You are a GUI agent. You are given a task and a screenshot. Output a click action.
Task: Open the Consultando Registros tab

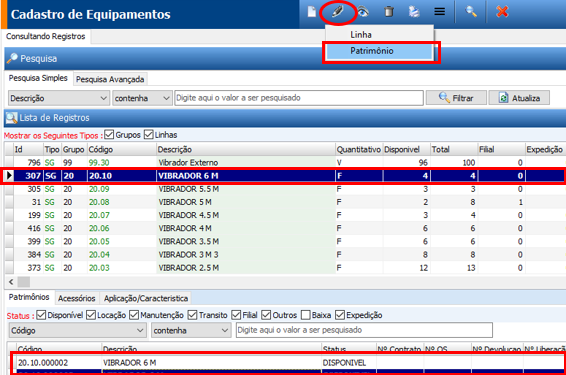45,36
